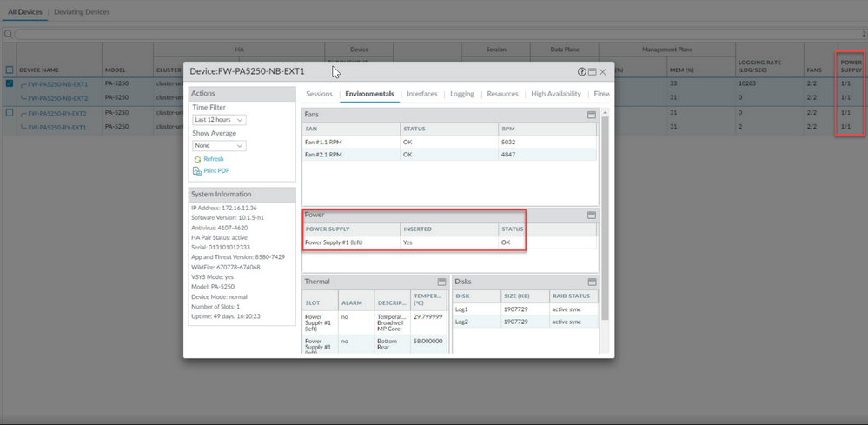The width and height of the screenshot is (868, 425).
Task: Maximize the Disks panel
Action: (x=592, y=282)
